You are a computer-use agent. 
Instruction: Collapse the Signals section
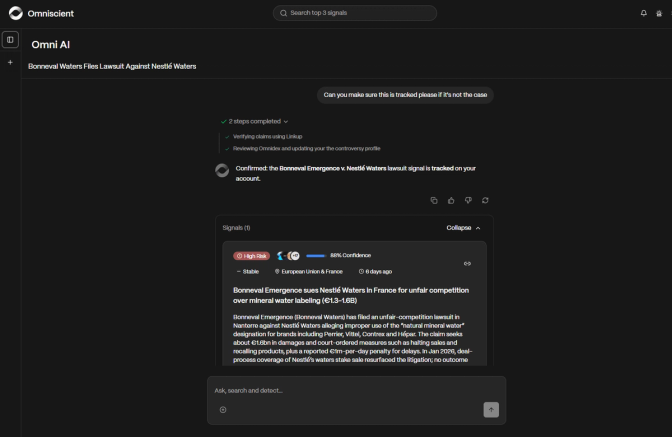(x=463, y=227)
